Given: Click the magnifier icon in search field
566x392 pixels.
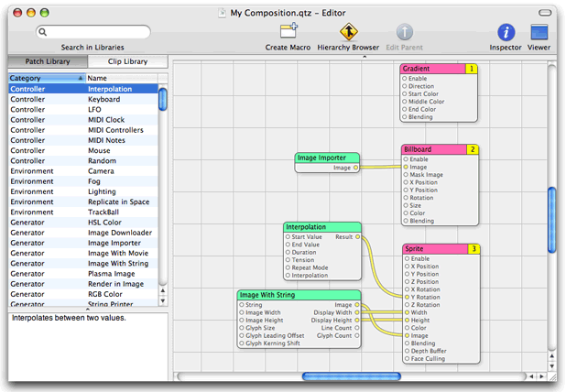Looking at the screenshot, I should [x=43, y=32].
